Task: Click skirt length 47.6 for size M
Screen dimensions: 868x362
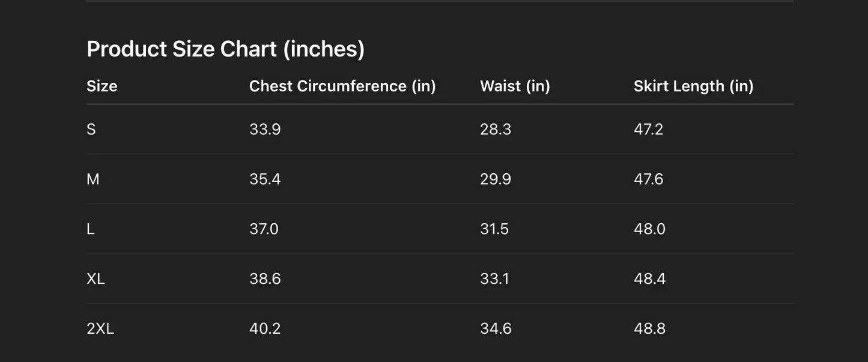Action: [x=648, y=179]
